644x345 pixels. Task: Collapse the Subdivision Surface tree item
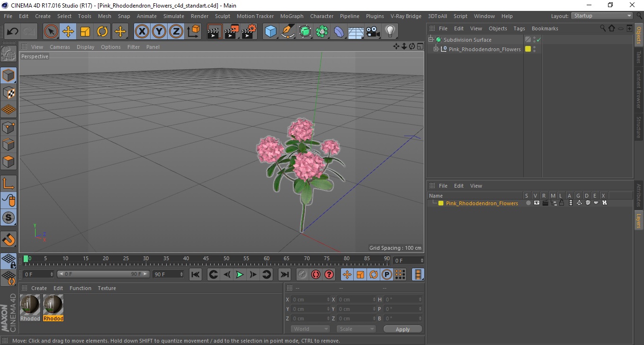[x=431, y=40]
